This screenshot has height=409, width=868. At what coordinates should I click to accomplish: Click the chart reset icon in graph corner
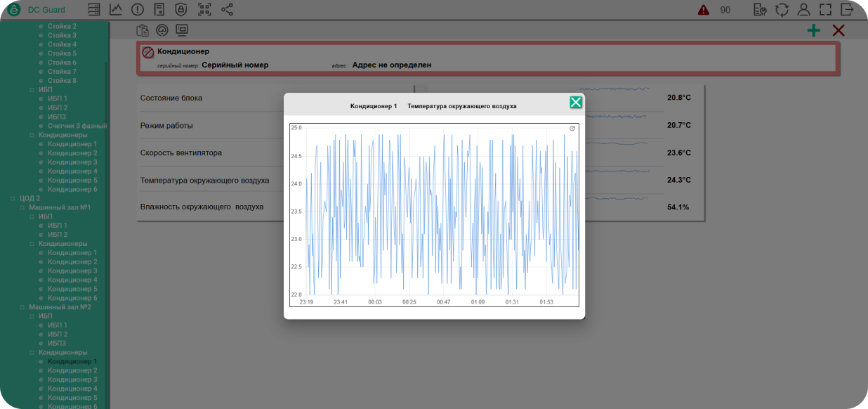coord(572,129)
